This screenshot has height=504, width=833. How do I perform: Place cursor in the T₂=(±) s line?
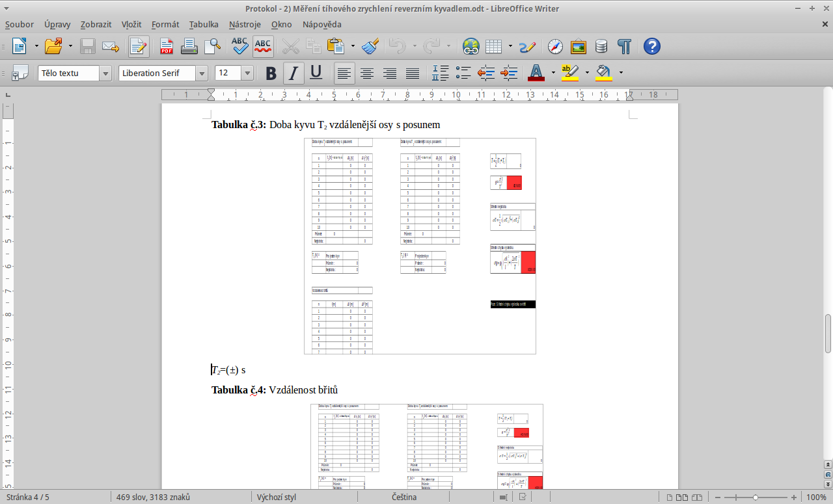[x=228, y=370]
